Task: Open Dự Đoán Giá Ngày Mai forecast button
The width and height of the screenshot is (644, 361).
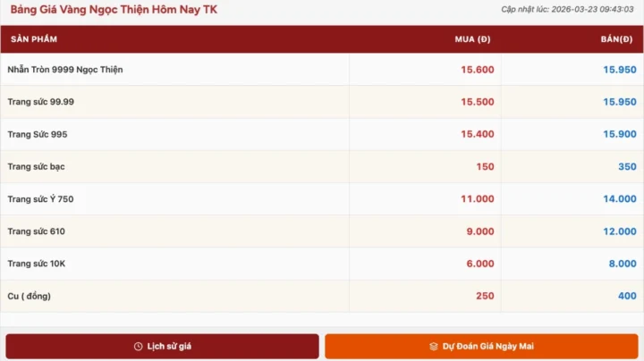Action: 481,346
